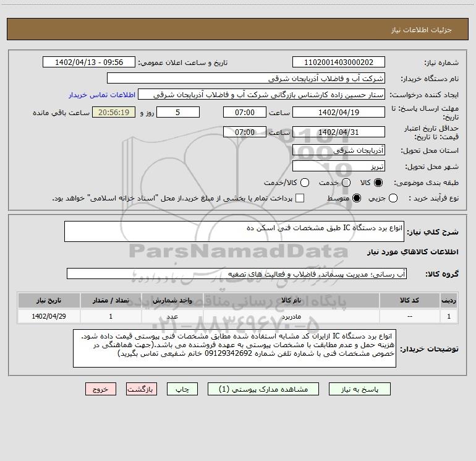Click the goods group field آب رسانی
Screen dimensions: 476x461
coord(237,274)
